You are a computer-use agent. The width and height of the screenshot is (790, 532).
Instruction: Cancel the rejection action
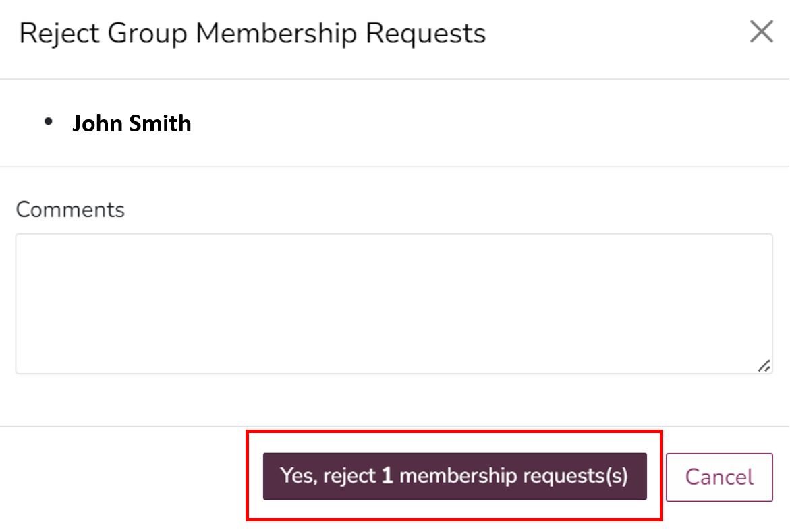719,477
